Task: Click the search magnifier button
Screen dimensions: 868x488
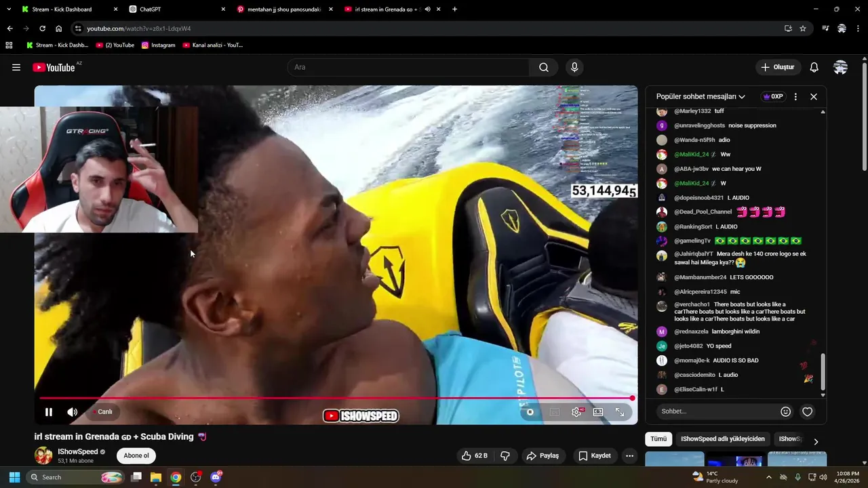Action: tap(544, 67)
